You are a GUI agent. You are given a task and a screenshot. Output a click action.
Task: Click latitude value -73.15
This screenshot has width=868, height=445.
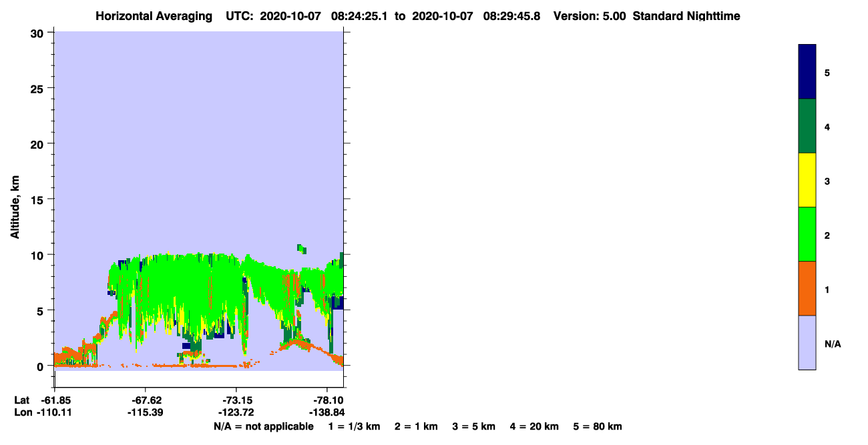236,400
